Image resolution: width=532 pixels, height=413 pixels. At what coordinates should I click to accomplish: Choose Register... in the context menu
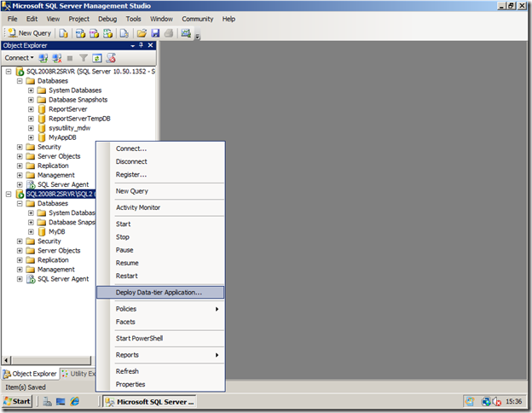pos(160,175)
